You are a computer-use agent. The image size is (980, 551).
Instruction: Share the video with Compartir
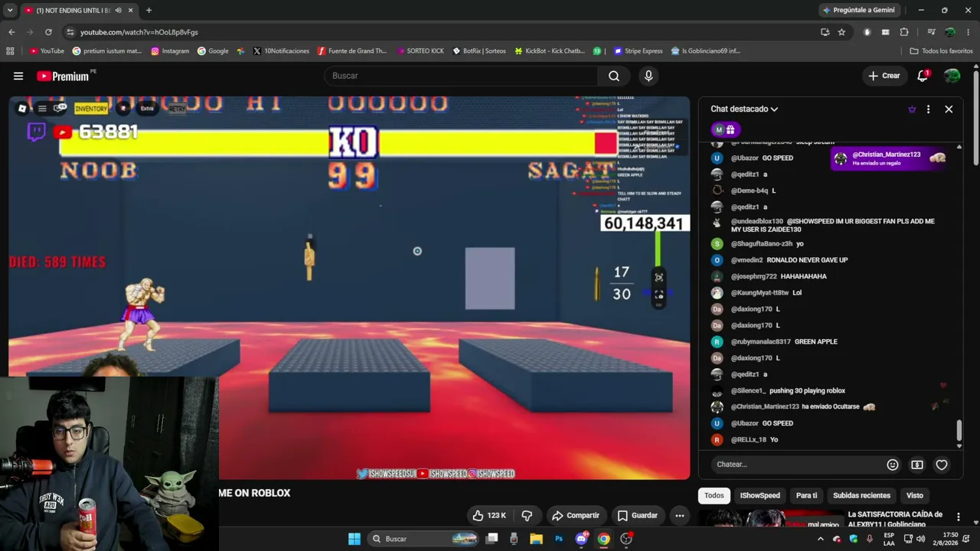click(576, 516)
